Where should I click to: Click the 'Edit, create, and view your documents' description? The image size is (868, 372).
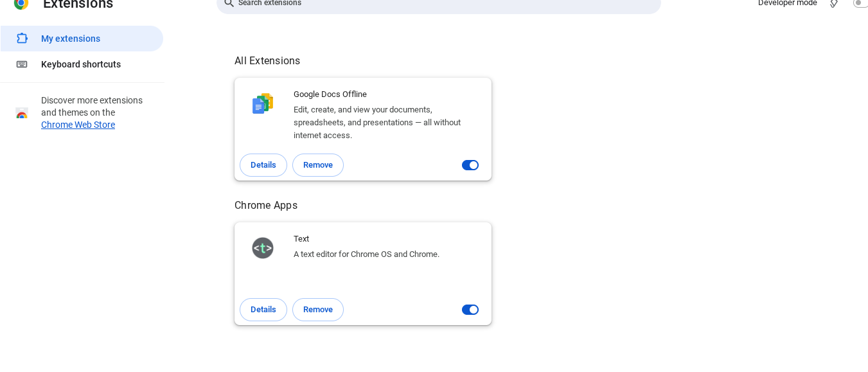[x=377, y=123]
